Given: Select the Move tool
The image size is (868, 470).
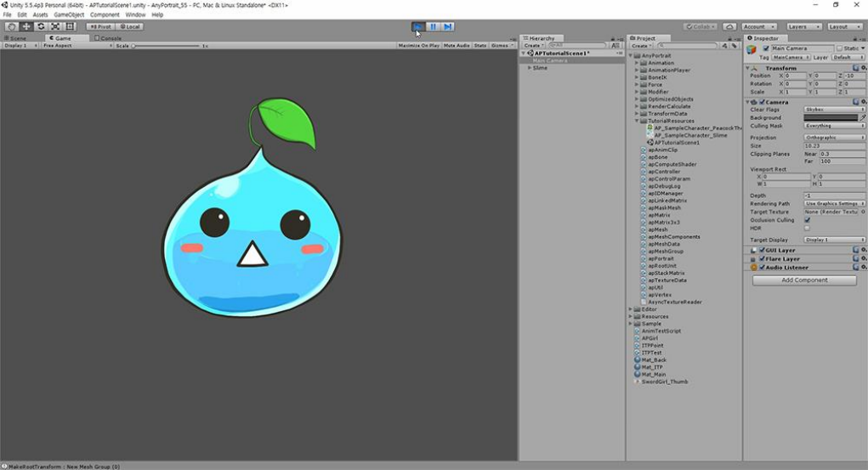Looking at the screenshot, I should (26, 26).
